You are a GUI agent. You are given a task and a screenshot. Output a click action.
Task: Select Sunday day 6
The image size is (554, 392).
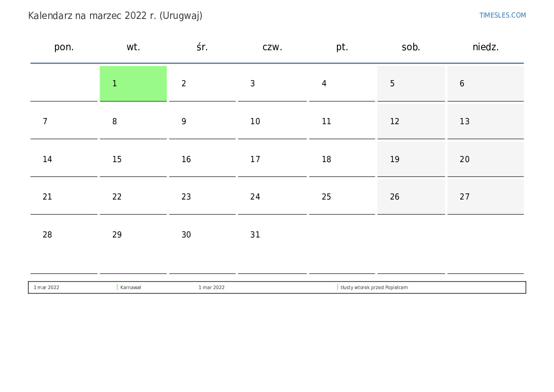(485, 83)
